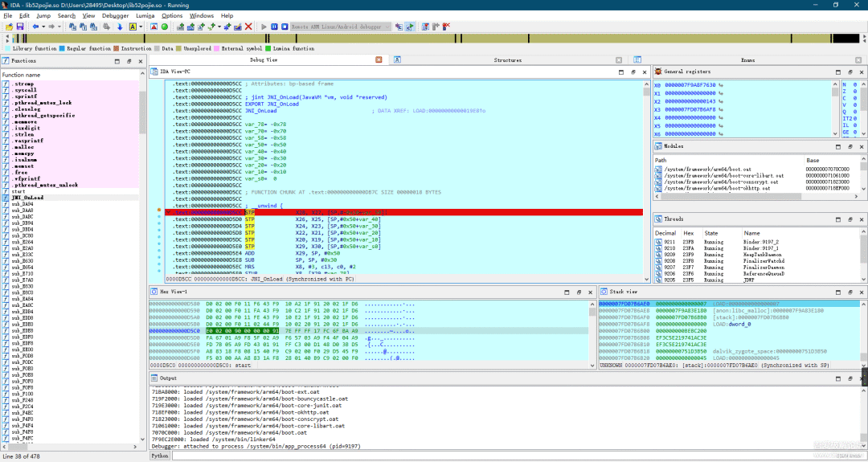868x462 pixels.
Task: Sort functions by the Function name header
Action: pos(70,75)
